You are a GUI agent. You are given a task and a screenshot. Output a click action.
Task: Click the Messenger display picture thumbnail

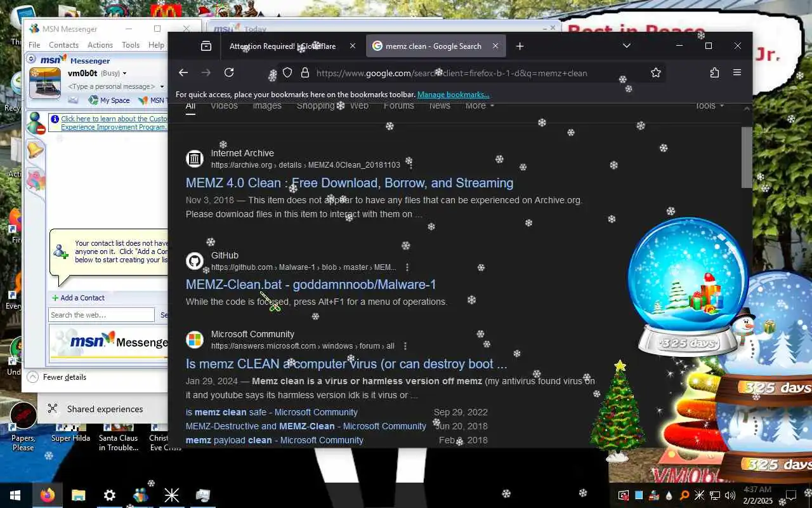(45, 83)
